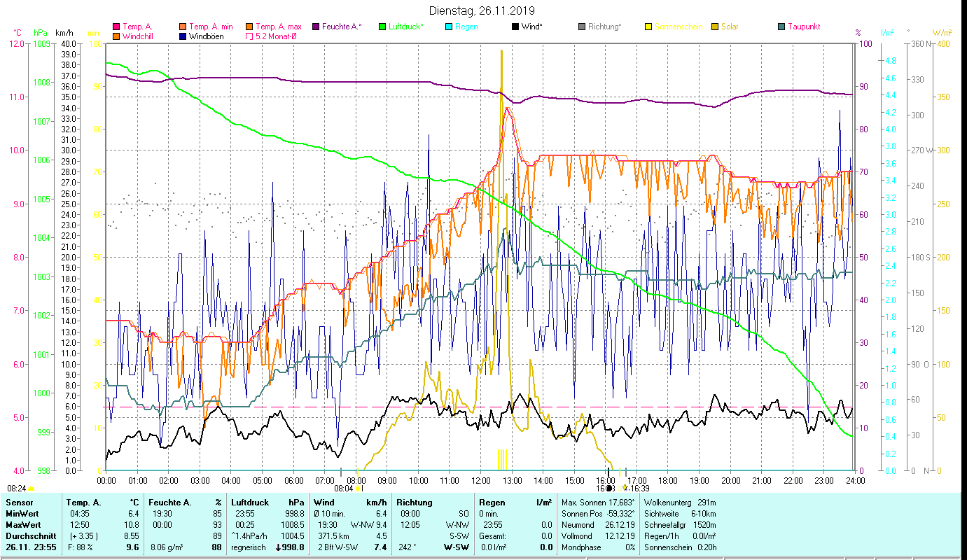Click the Temp. A. max legend label
This screenshot has height=560, width=967.
tap(278, 27)
